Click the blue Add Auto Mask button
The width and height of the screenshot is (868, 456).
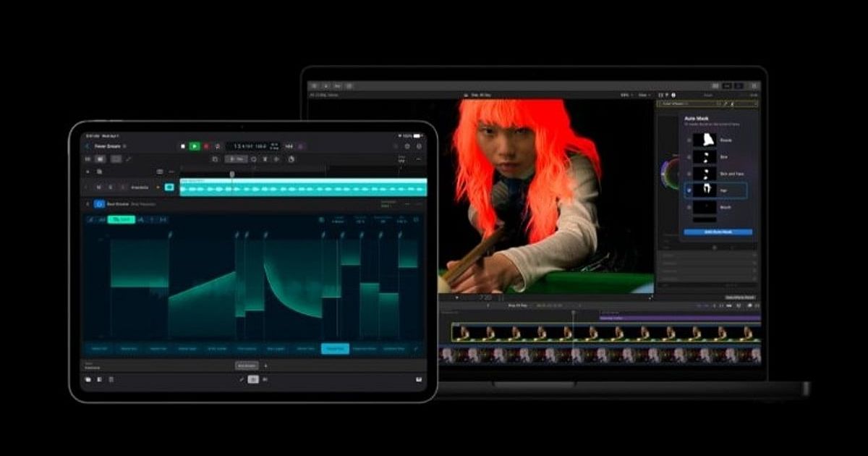[x=718, y=232]
